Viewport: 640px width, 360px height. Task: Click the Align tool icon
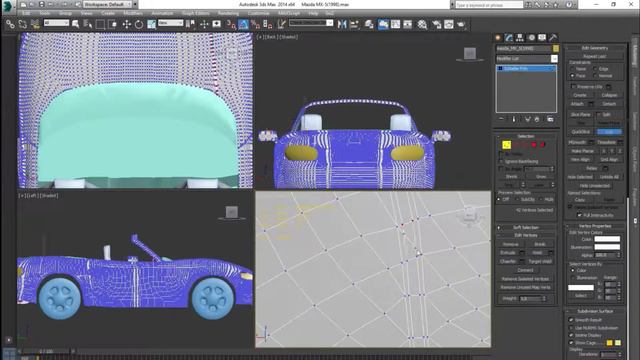pyautogui.click(x=354, y=24)
